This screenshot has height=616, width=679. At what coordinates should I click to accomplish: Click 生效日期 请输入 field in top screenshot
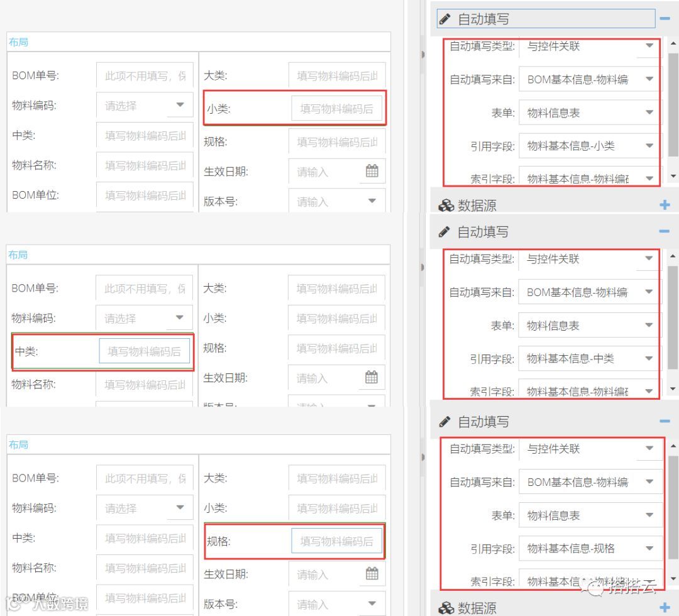tap(337, 172)
